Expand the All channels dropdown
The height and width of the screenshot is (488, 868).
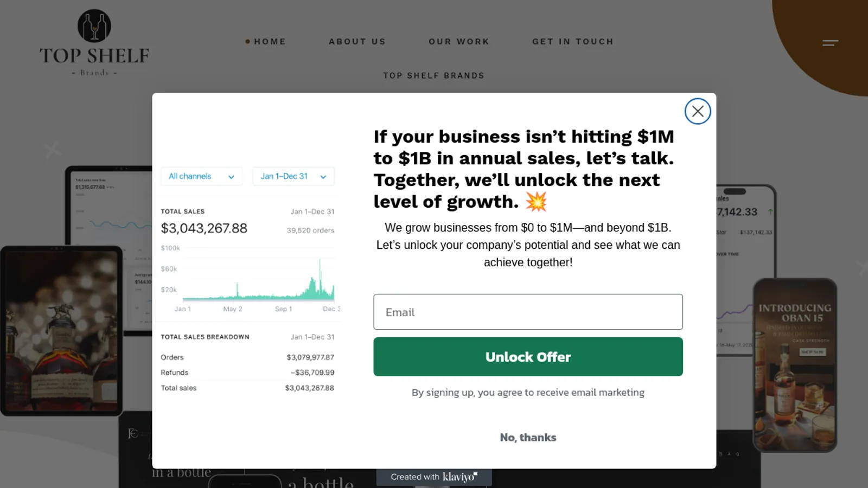point(201,176)
